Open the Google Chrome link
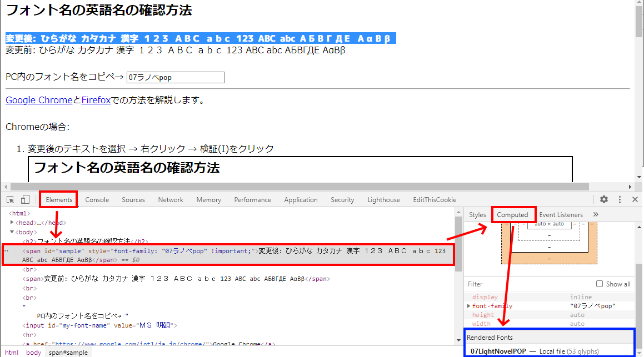 click(x=39, y=100)
